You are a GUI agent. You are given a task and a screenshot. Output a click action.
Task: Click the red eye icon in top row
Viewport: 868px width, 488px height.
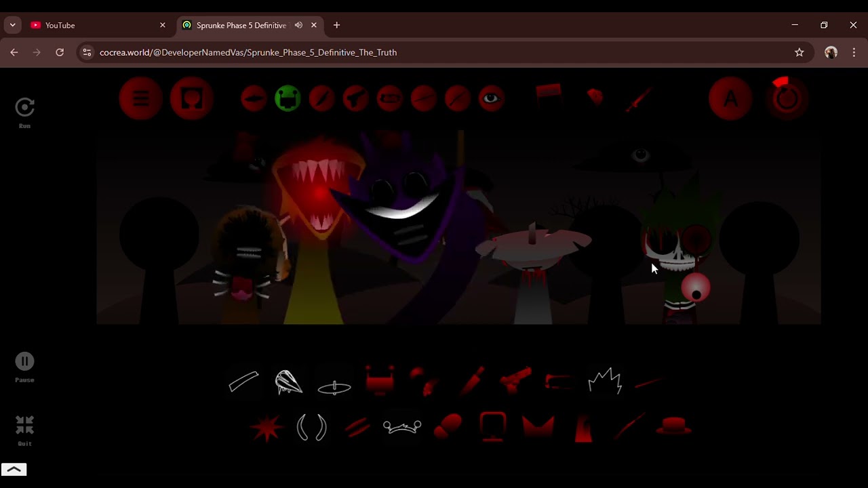(x=491, y=99)
